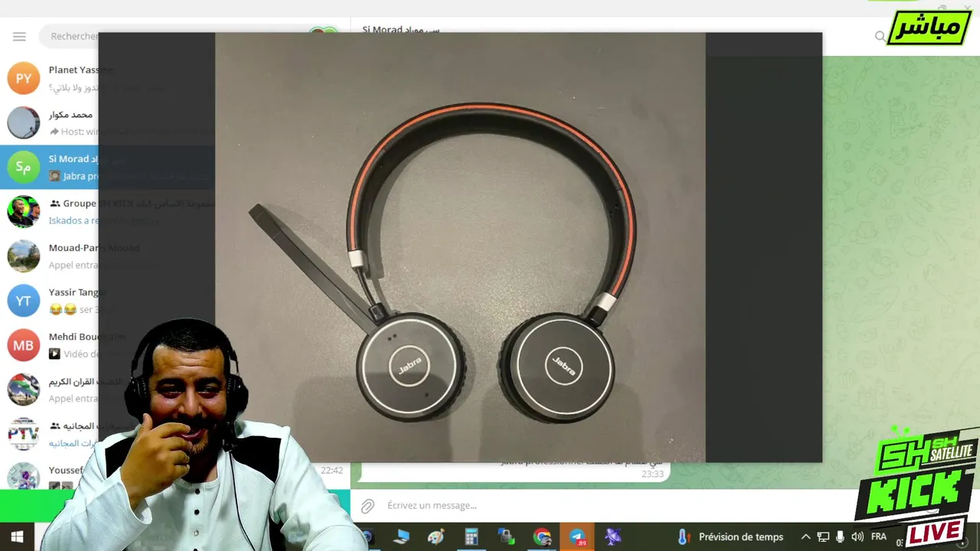Click the Prévision de temps weather widget

pyautogui.click(x=731, y=537)
